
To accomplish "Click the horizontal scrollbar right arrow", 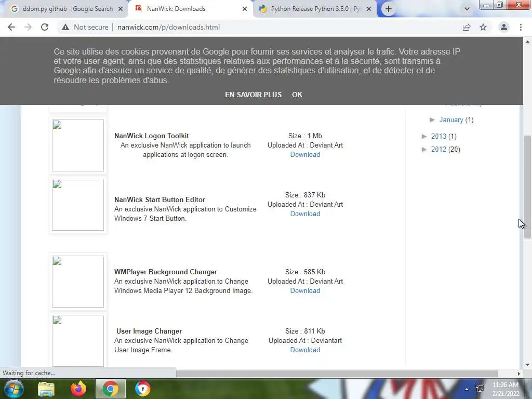I will click(518, 374).
